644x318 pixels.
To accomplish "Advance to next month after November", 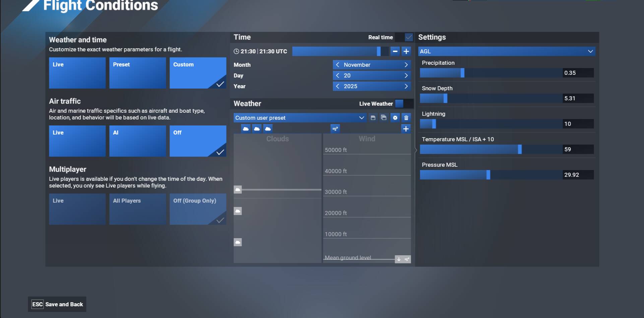I will (x=406, y=65).
